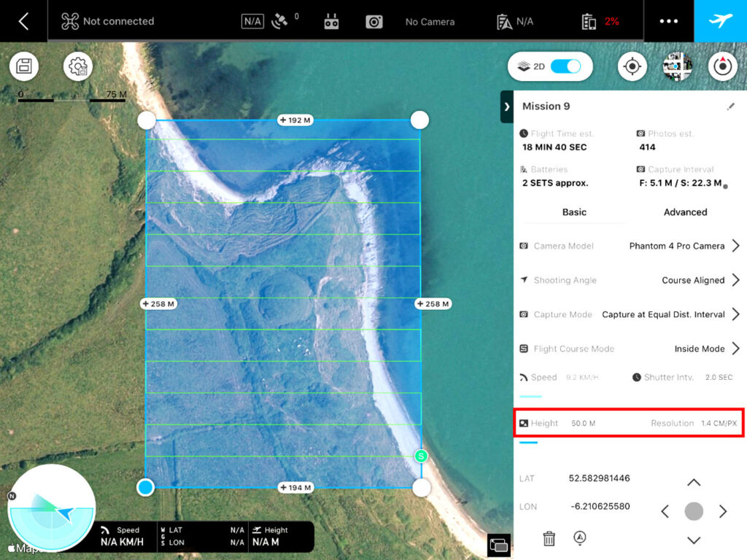Open Flight Course Mode Inside Mode options
The image size is (747, 560).
point(629,349)
